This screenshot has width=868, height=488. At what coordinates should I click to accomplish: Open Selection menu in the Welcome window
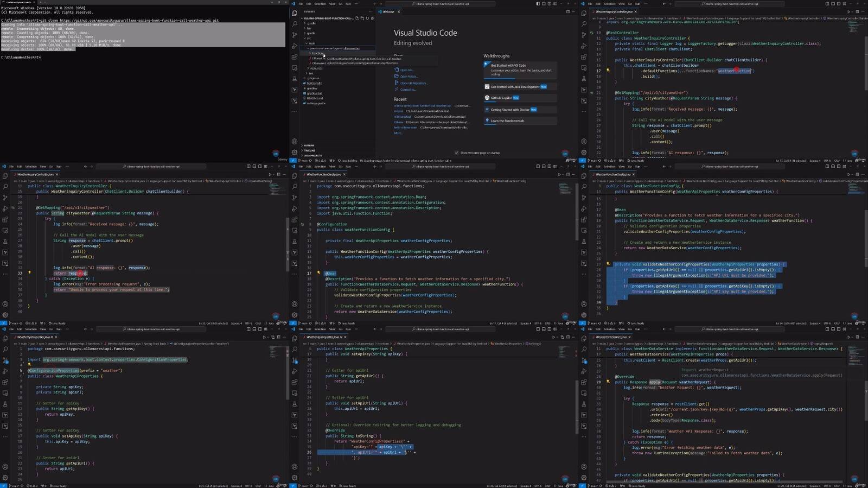[x=320, y=4]
